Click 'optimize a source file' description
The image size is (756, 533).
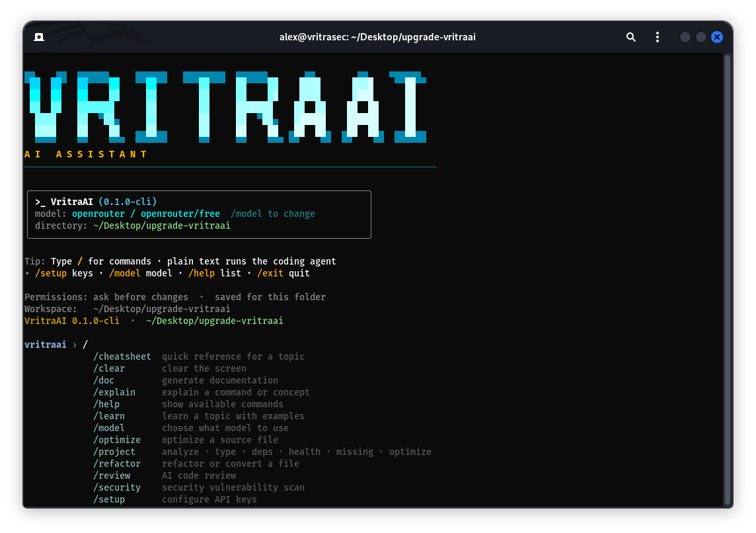(220, 440)
